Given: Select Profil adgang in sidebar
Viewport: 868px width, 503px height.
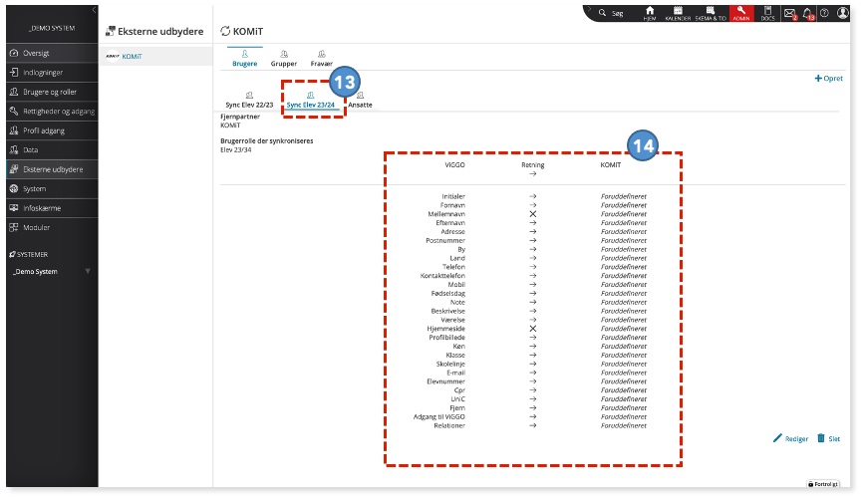Looking at the screenshot, I should pyautogui.click(x=52, y=130).
